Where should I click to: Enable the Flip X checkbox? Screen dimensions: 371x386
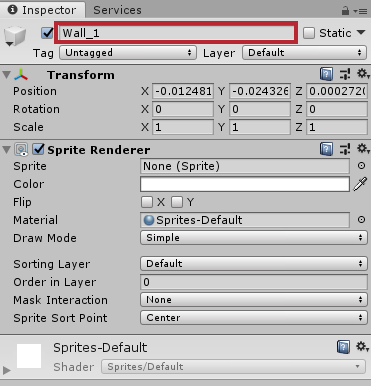click(x=147, y=202)
